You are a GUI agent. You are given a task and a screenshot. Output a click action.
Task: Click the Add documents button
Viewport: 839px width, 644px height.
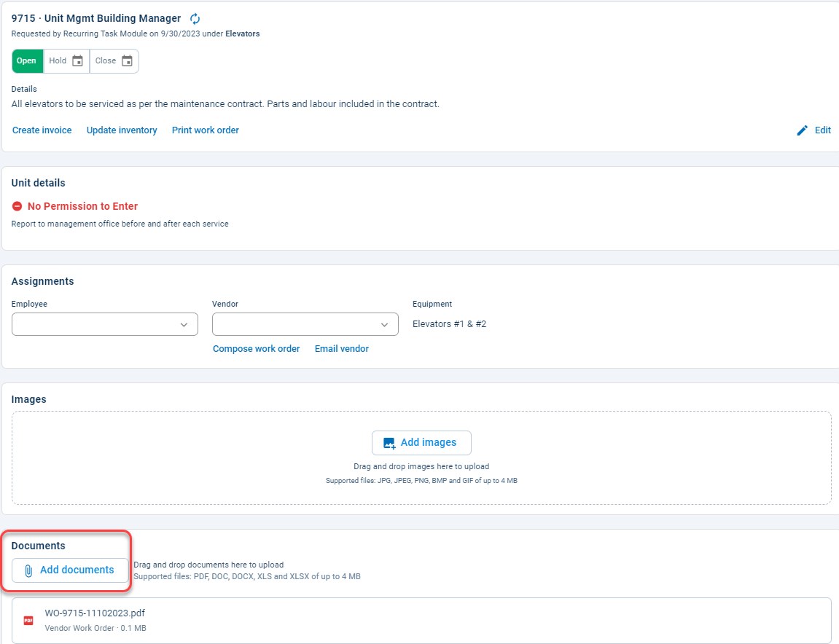(x=70, y=570)
